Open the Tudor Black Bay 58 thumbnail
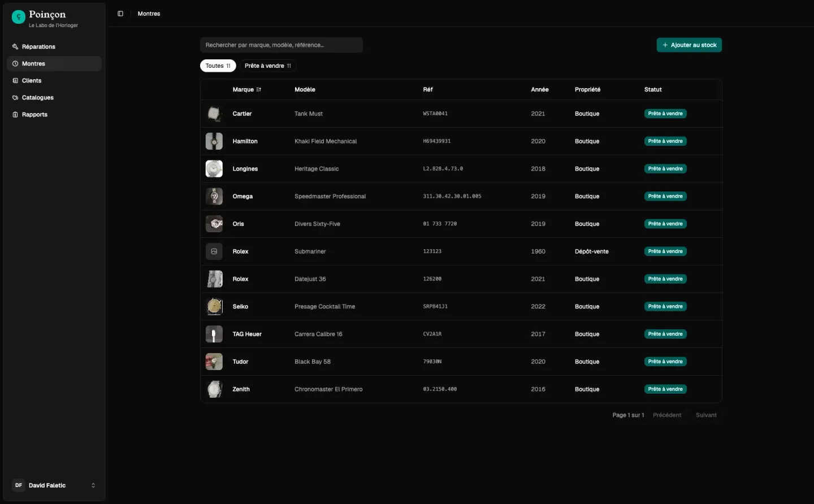The height and width of the screenshot is (504, 814). coord(214,362)
